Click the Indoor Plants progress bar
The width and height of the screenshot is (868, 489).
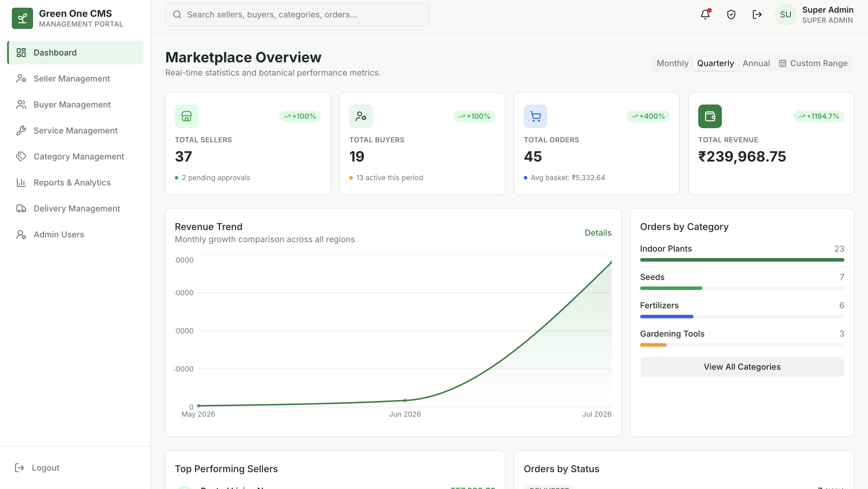pyautogui.click(x=742, y=260)
